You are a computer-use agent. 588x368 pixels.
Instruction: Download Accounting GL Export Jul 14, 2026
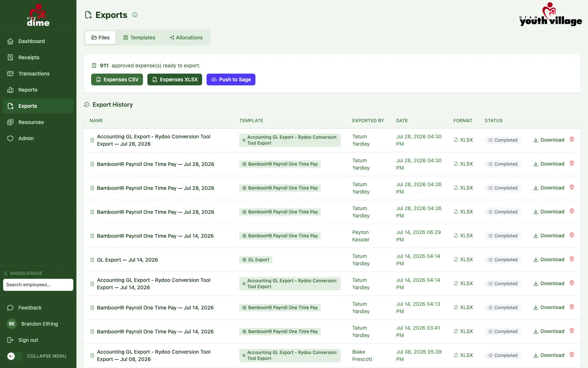[549, 283]
